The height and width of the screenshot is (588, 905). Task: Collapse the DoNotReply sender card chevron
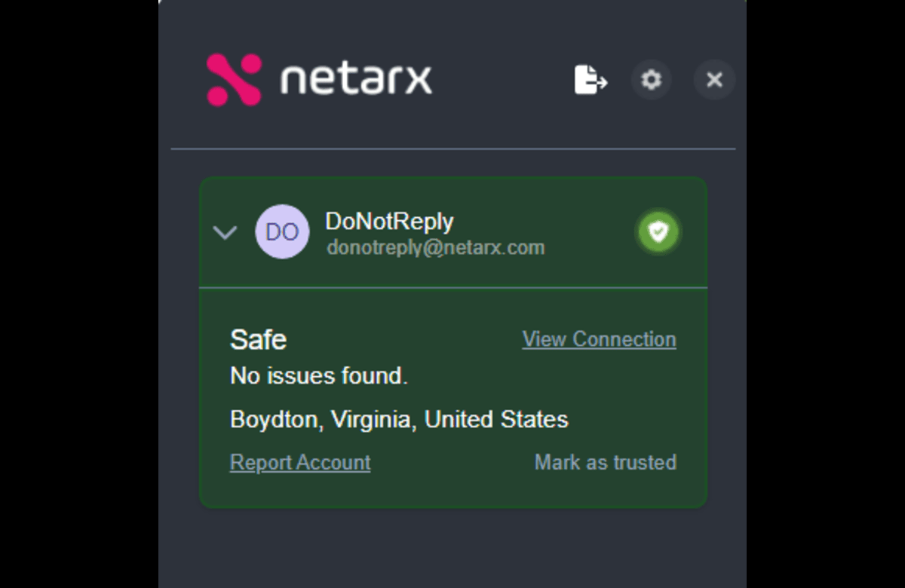tap(225, 232)
